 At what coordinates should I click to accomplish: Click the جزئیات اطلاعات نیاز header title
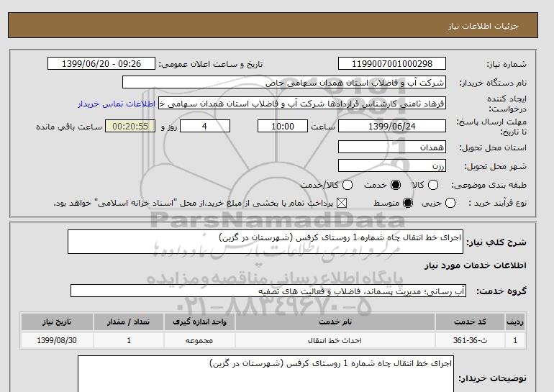point(483,26)
